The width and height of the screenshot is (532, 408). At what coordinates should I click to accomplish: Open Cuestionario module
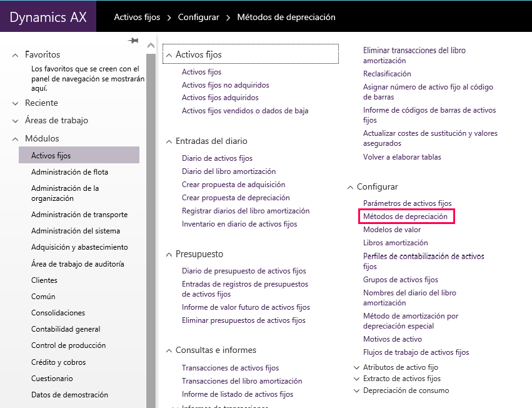coord(52,379)
